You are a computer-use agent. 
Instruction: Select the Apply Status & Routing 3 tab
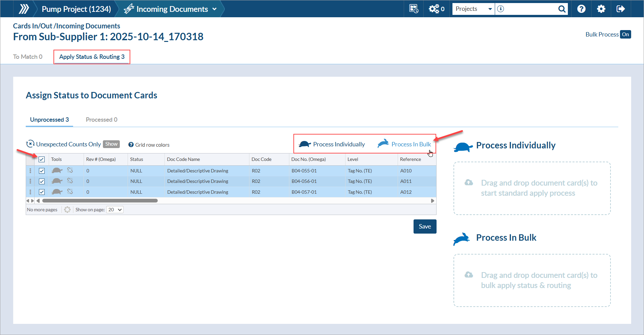coord(92,57)
